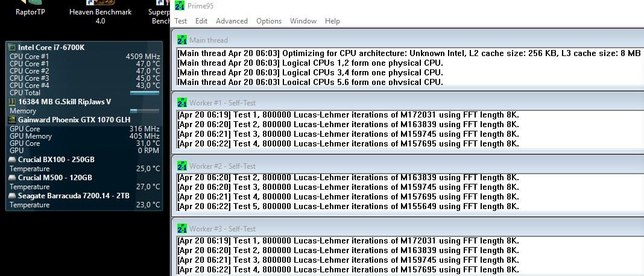Click the G.Skill RipJaws V memory icon

(x=12, y=102)
